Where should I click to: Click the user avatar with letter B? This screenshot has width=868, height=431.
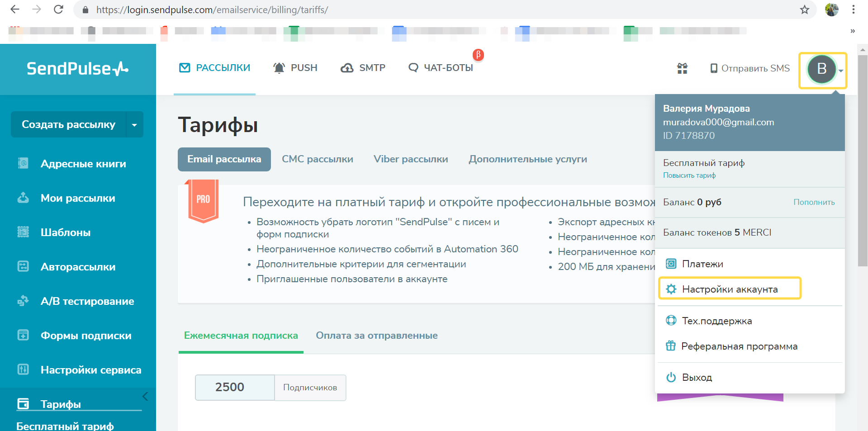pos(822,69)
